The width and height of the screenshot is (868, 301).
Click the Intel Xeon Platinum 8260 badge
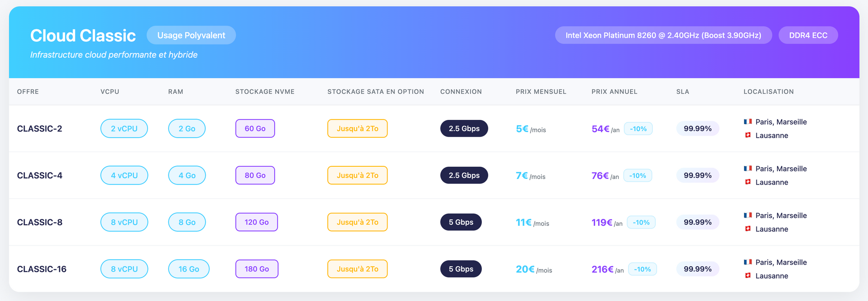pos(663,35)
